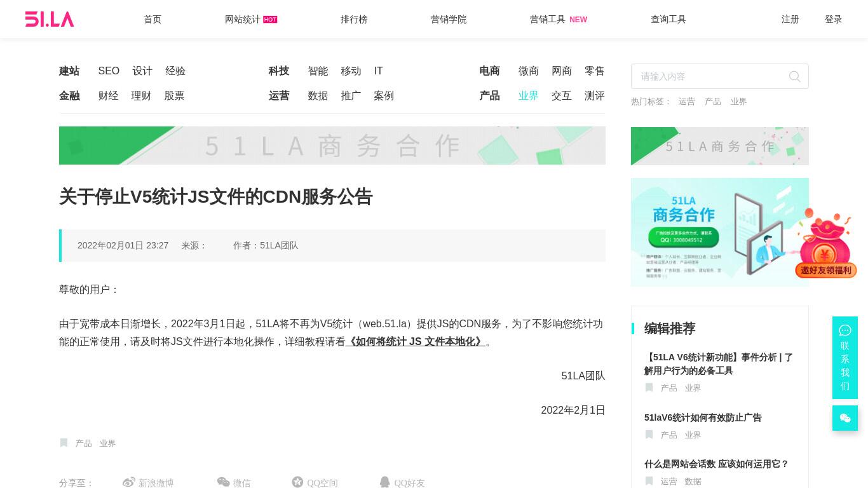Click the QQ空间 share icon
The image size is (868, 488).
tap(297, 482)
